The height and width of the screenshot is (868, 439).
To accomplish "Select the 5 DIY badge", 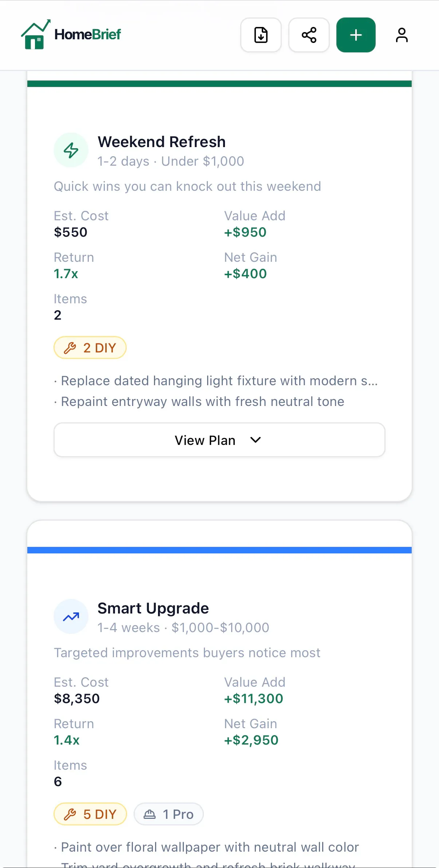I will [x=90, y=814].
